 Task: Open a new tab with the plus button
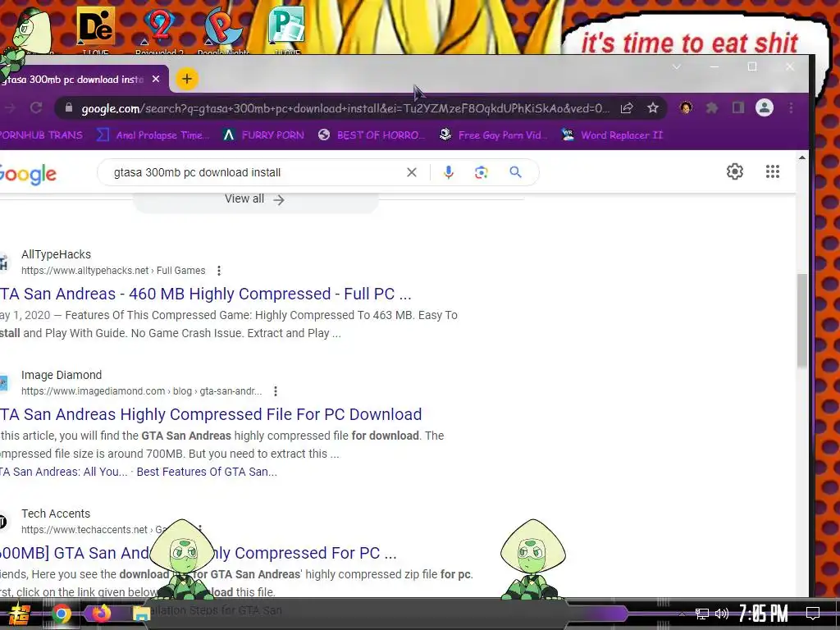click(187, 80)
